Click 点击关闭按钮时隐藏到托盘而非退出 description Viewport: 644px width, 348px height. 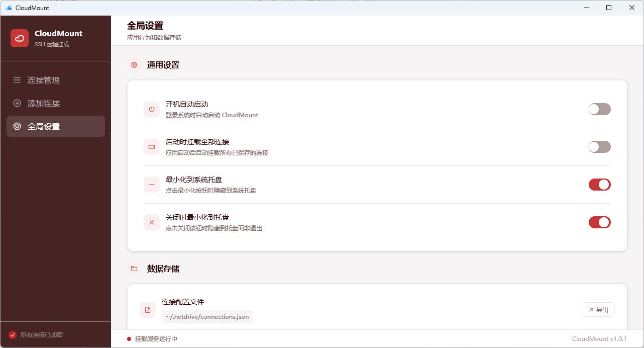click(x=214, y=228)
